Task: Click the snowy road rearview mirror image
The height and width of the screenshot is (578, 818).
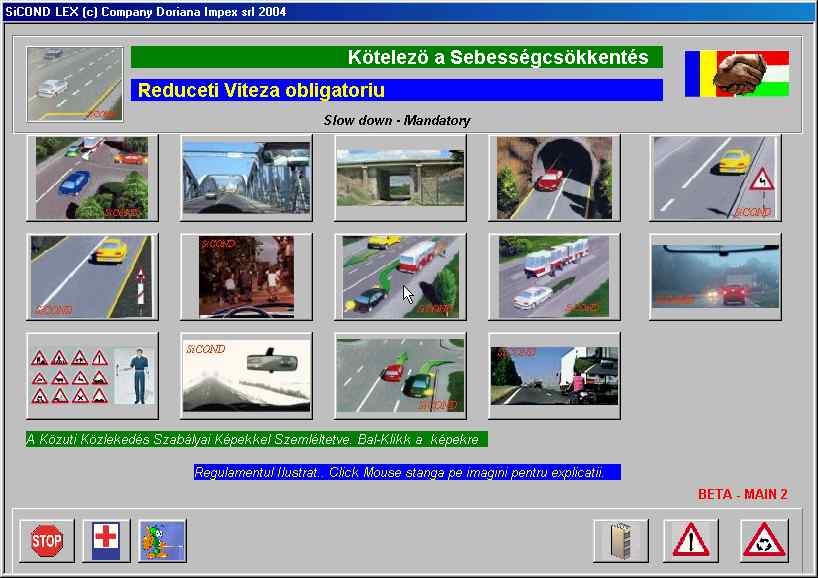Action: point(246,375)
